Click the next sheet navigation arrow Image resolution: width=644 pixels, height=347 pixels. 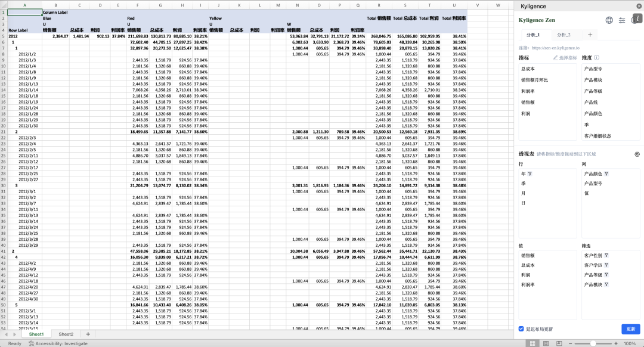pyautogui.click(x=14, y=334)
